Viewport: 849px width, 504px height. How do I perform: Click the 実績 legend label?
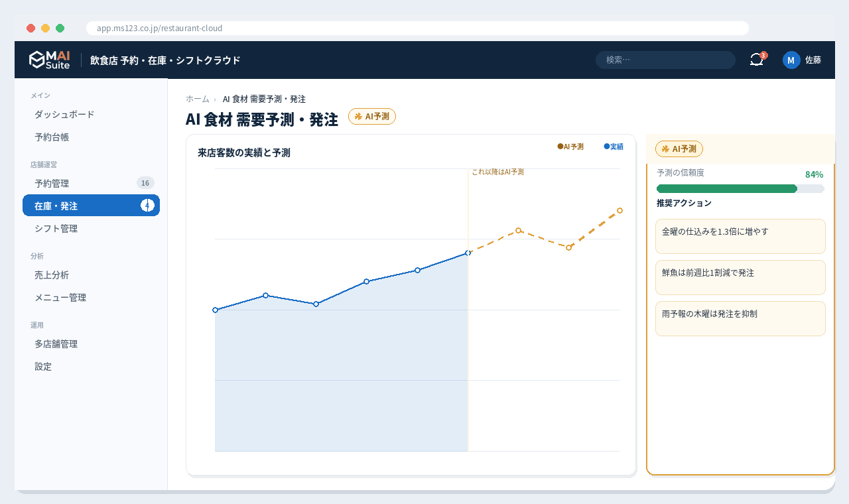coord(617,147)
